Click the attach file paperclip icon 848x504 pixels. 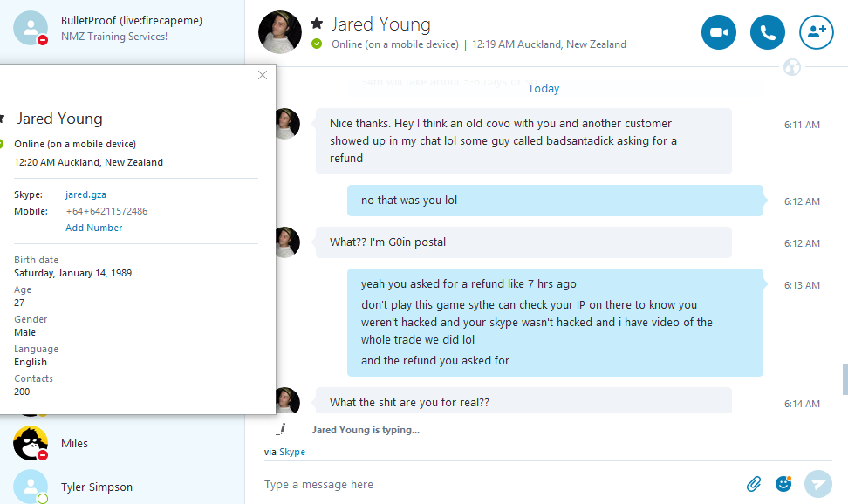754,483
